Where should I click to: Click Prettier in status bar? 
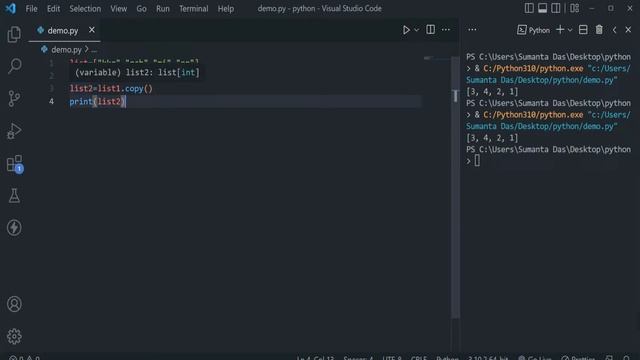(578, 358)
